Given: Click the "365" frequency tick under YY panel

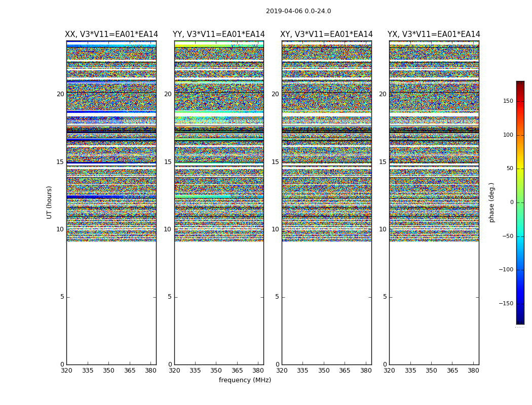Looking at the screenshot, I should tap(237, 371).
